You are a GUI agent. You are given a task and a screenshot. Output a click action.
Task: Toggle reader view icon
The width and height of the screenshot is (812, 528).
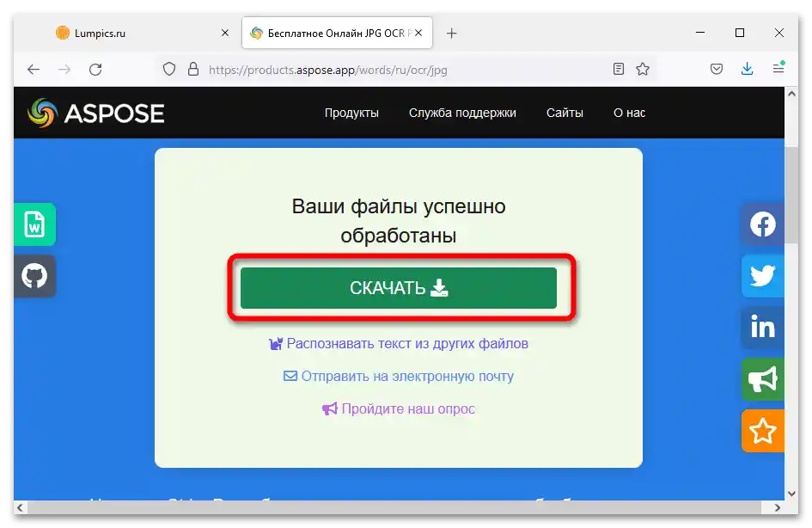pos(619,69)
